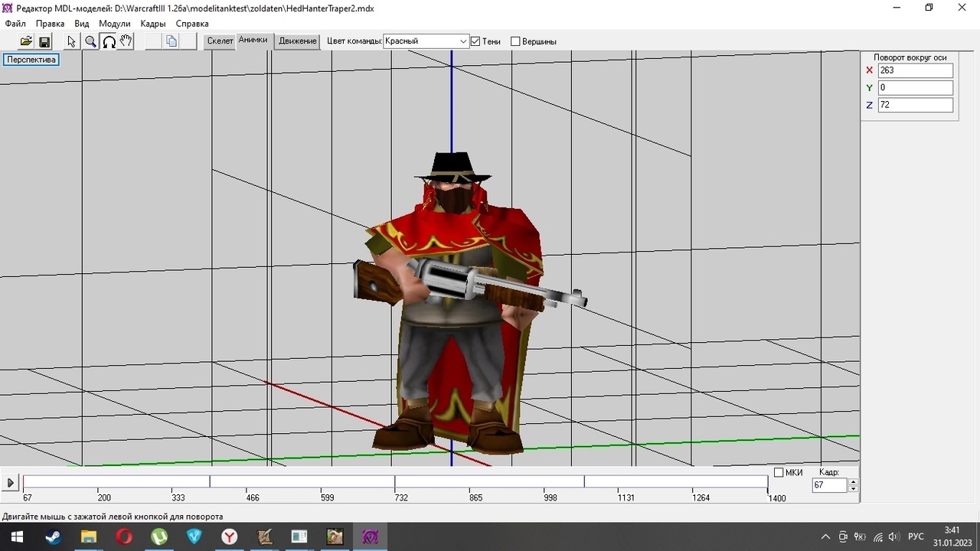Image resolution: width=980 pixels, height=551 pixels.
Task: Click the Z axis rotation field
Action: 916,105
